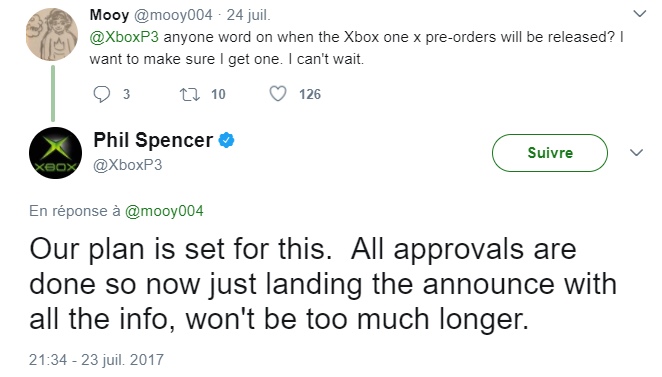
Task: Click the 126 likes count
Action: (310, 94)
